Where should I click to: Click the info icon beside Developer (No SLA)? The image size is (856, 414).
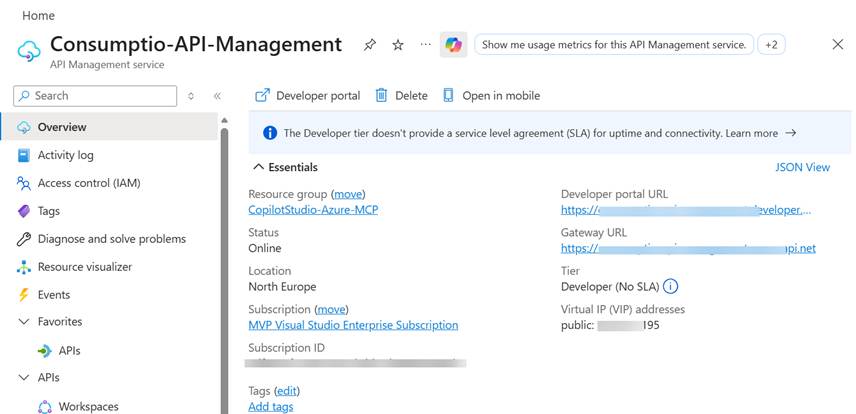(x=671, y=287)
